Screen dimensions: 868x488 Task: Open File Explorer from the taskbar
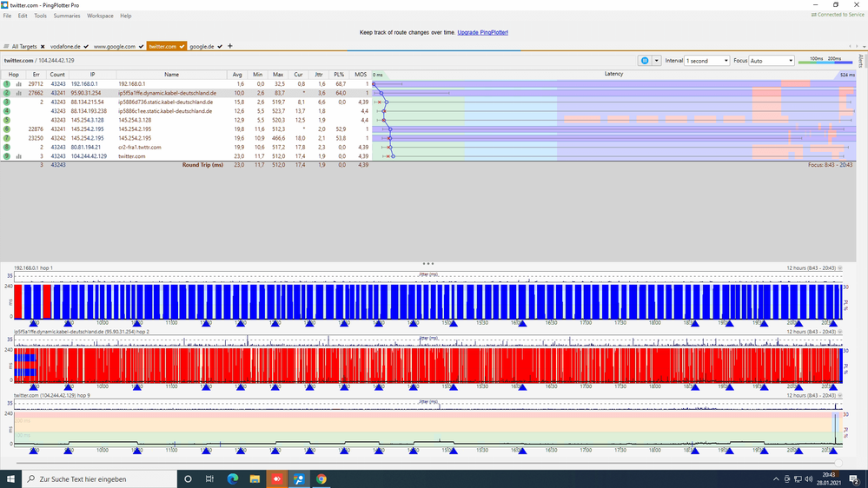pos(255,478)
